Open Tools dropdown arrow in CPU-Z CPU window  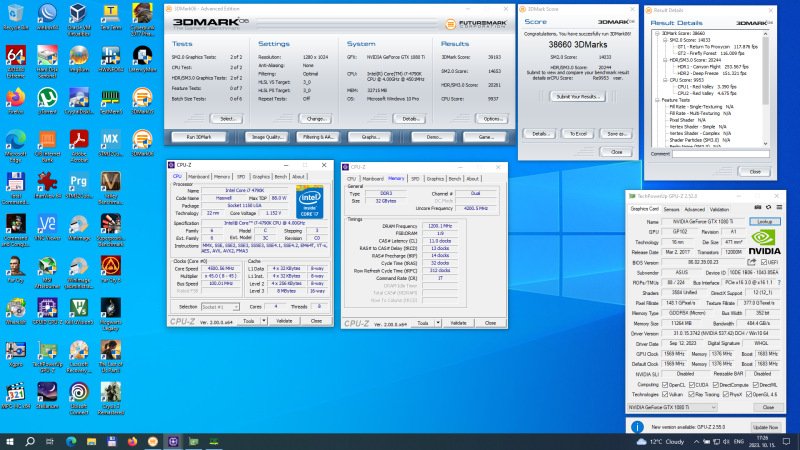tap(264, 321)
